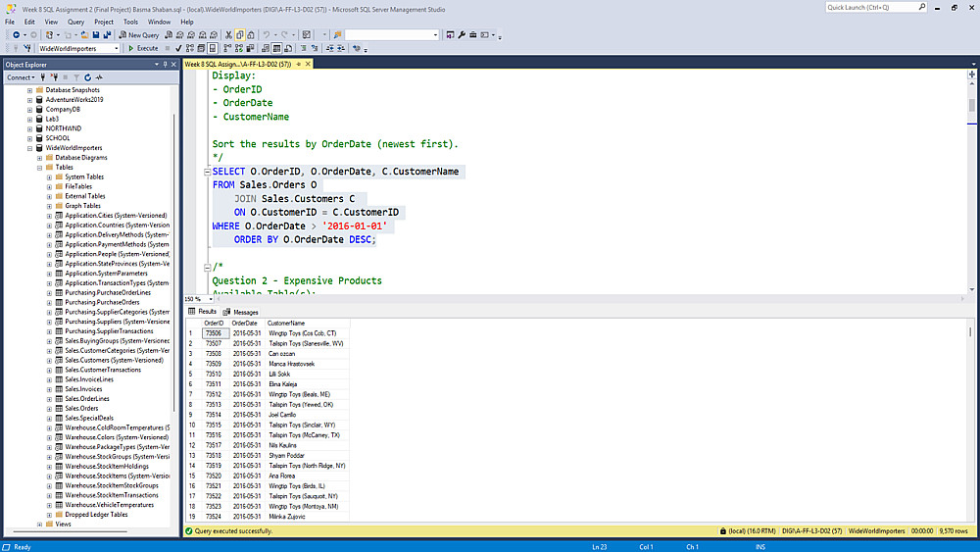Image resolution: width=980 pixels, height=552 pixels.
Task: Click the results grid vertical scrollbar
Action: coord(970,420)
